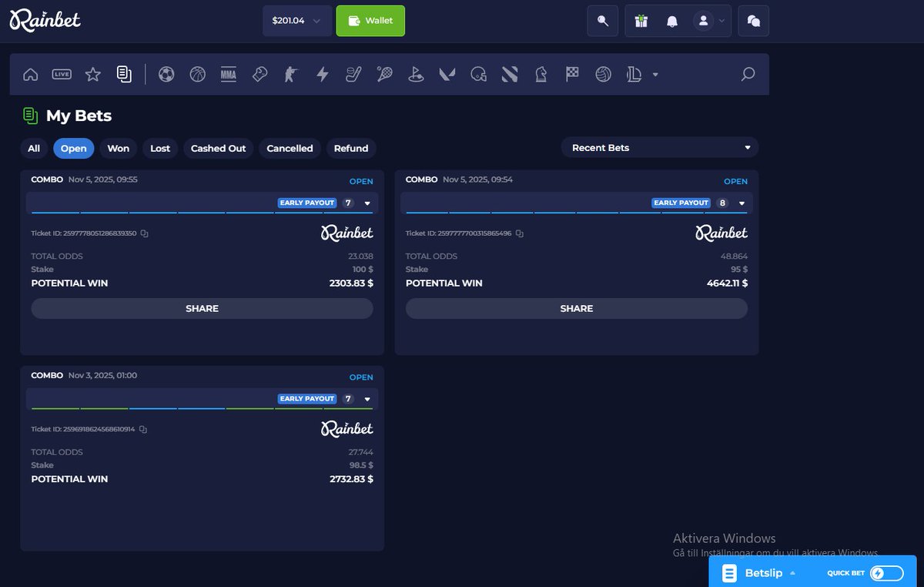
Task: Select the My Bets slip icon in sports bar
Action: click(x=124, y=74)
